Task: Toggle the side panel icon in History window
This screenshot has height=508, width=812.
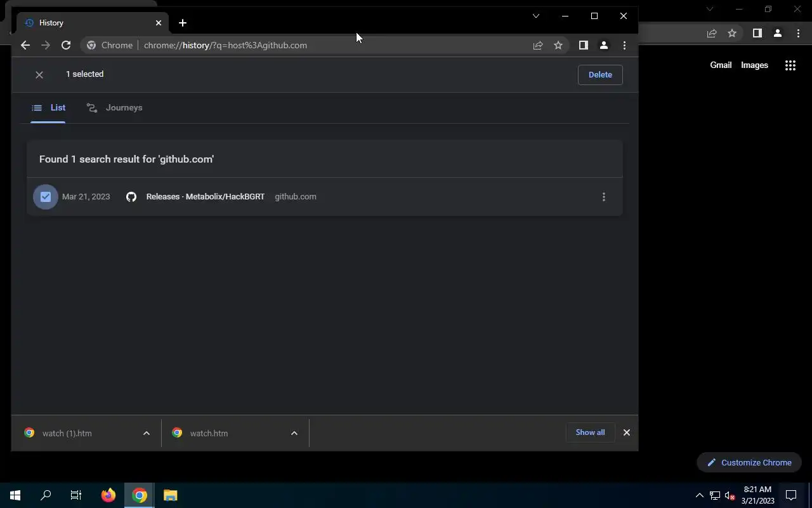Action: (x=584, y=45)
